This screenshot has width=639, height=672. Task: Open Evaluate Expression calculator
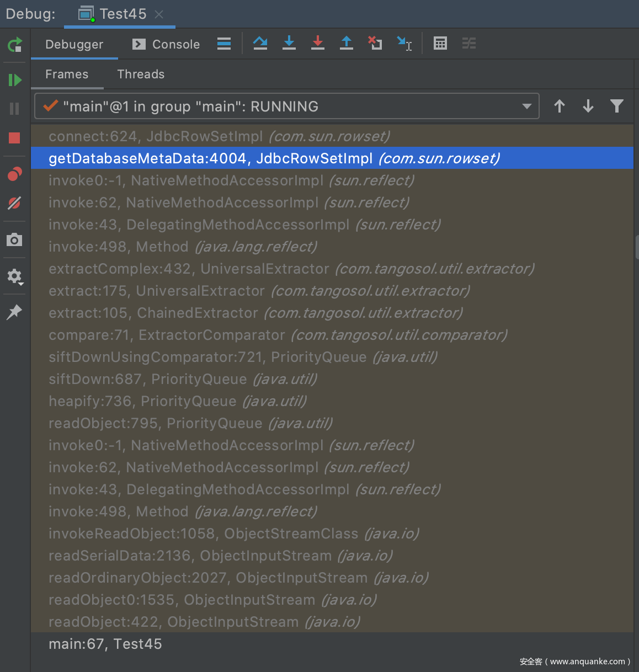click(x=440, y=43)
